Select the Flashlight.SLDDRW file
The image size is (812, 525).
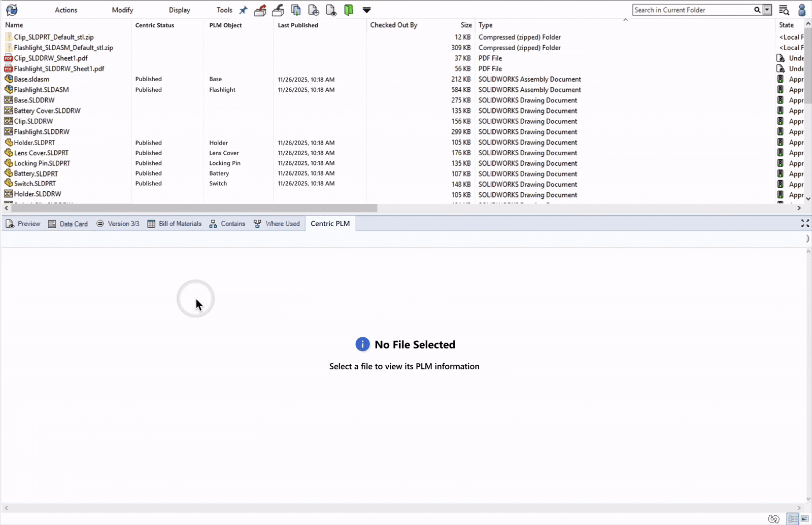point(42,132)
